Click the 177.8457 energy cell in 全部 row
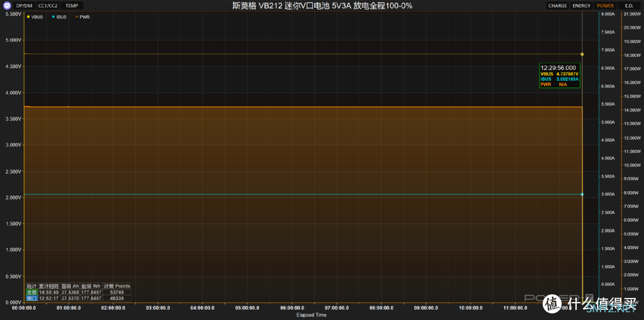The image size is (644, 320). (x=91, y=292)
